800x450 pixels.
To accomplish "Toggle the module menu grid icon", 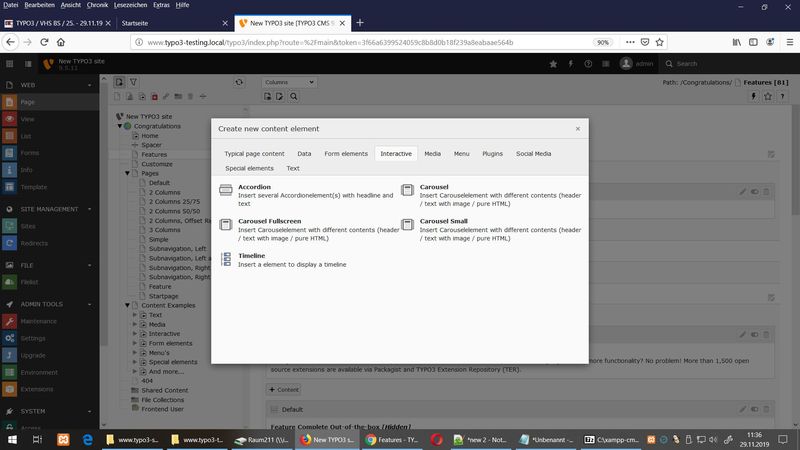I will click(x=10, y=64).
